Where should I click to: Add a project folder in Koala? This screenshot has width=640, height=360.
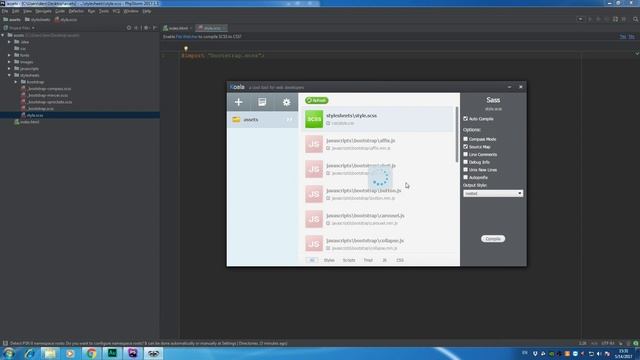(238, 102)
